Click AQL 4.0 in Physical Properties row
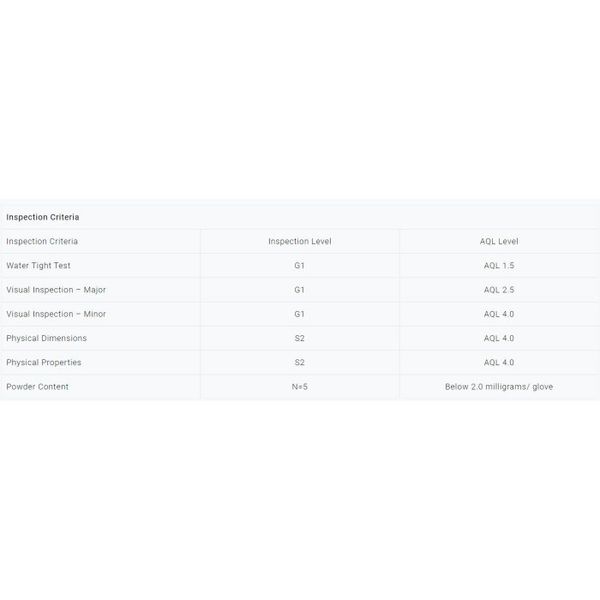The height and width of the screenshot is (600, 600). pos(499,362)
